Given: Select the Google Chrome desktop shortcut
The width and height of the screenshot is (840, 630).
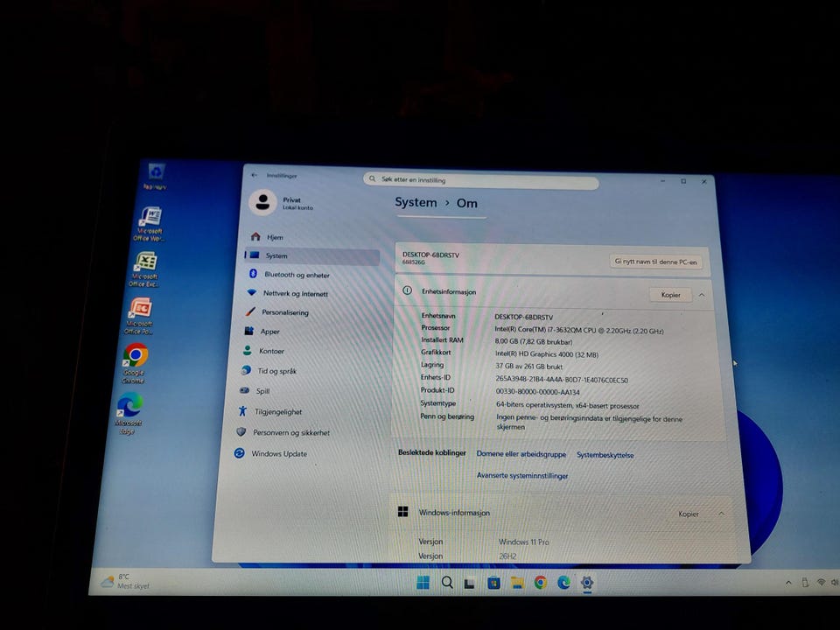Looking at the screenshot, I should coord(135,363).
